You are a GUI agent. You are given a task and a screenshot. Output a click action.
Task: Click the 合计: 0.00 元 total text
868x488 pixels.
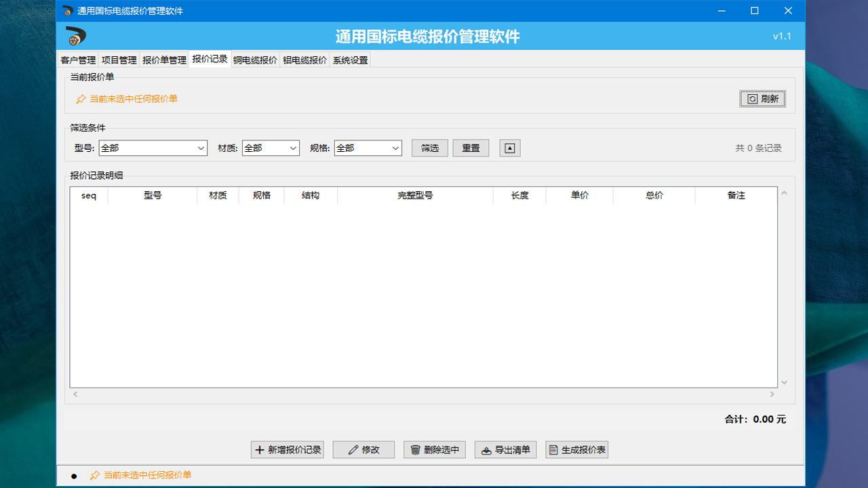pos(755,420)
